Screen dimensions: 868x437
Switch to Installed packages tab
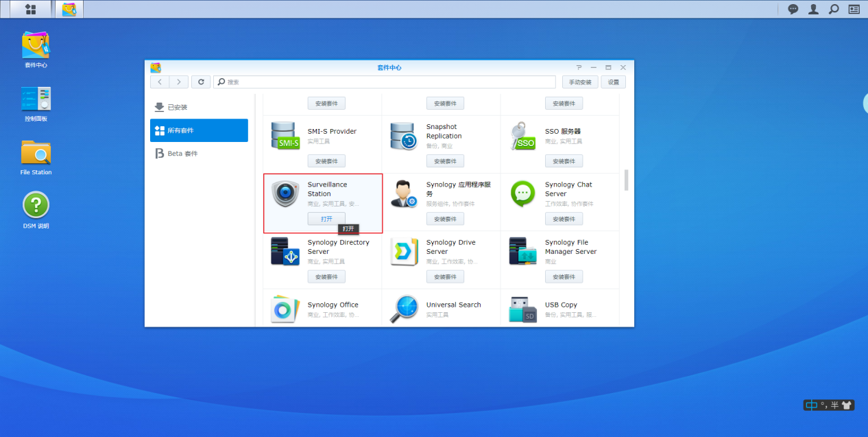199,107
